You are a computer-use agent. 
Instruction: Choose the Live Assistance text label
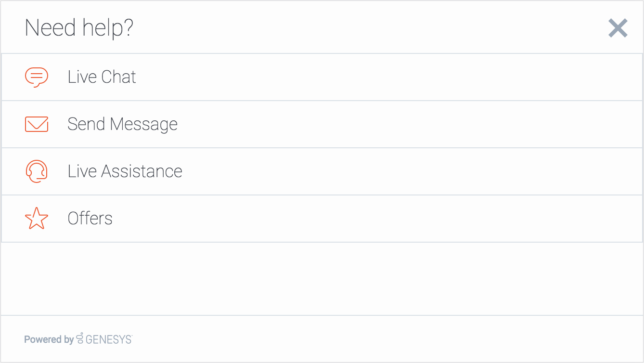[125, 171]
